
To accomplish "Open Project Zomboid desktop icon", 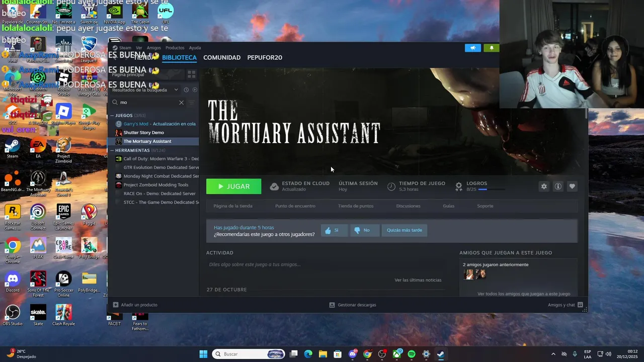I will point(63,151).
